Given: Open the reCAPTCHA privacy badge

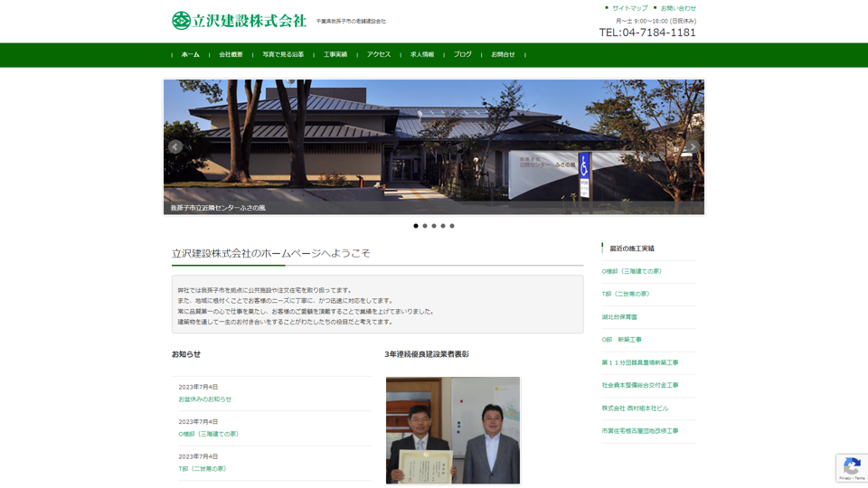Looking at the screenshot, I should point(851,468).
